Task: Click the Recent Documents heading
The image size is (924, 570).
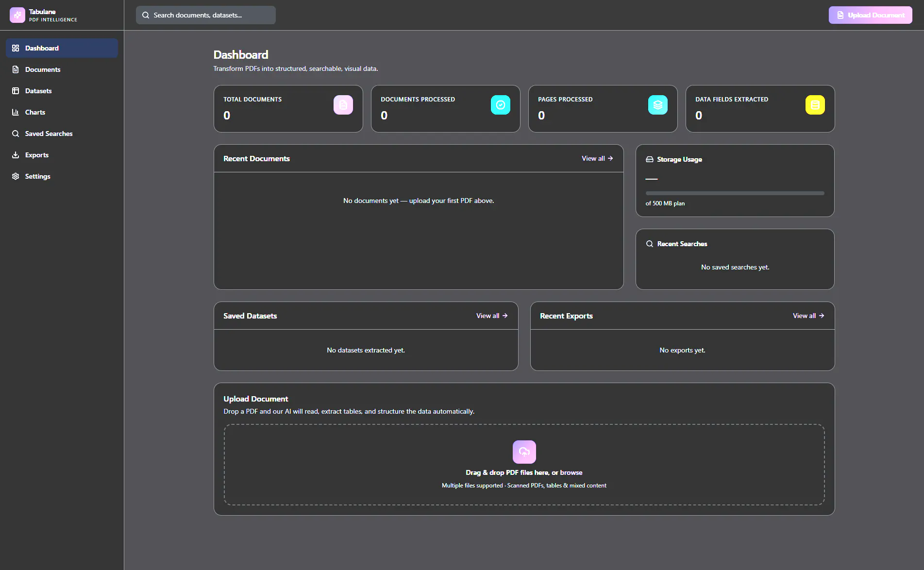Action: [x=256, y=159]
